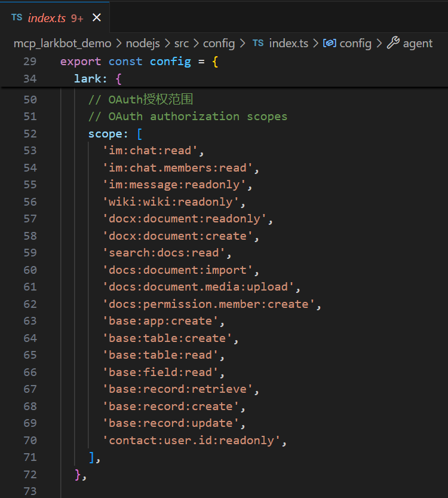Viewport: 448px width, 498px height.
Task: Click line number 52 in the gutter
Action: [30, 133]
